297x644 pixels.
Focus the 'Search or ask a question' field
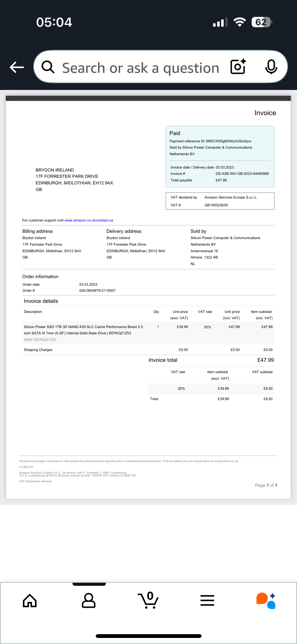tap(141, 68)
